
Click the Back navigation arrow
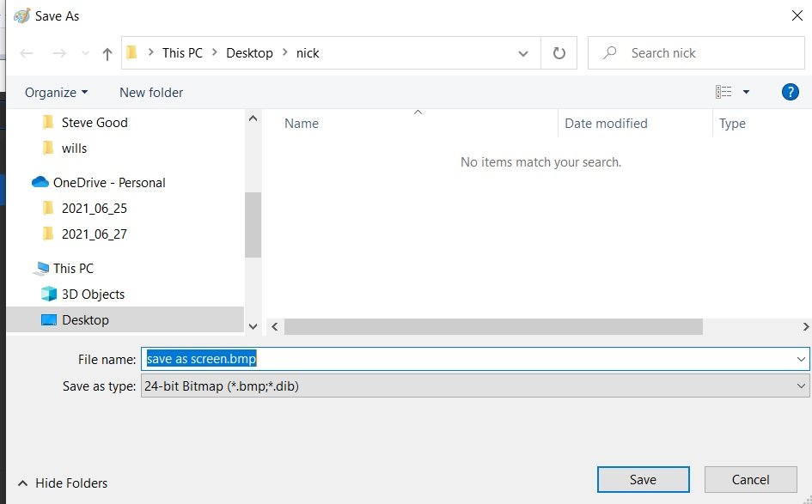tap(27, 53)
